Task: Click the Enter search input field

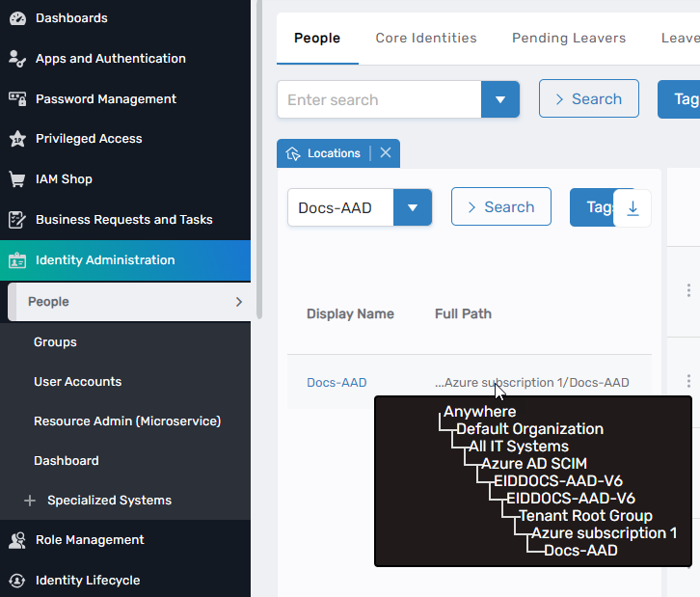Action: [379, 99]
